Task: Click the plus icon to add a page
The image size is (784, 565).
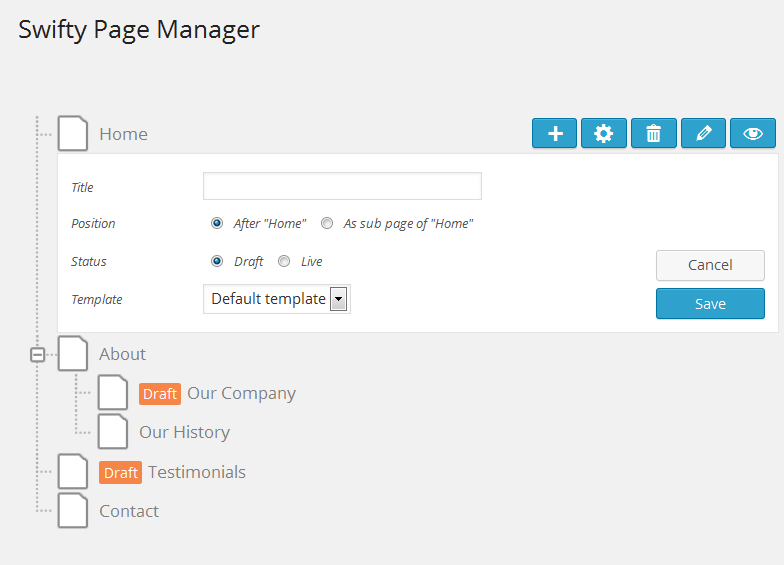Action: [554, 134]
